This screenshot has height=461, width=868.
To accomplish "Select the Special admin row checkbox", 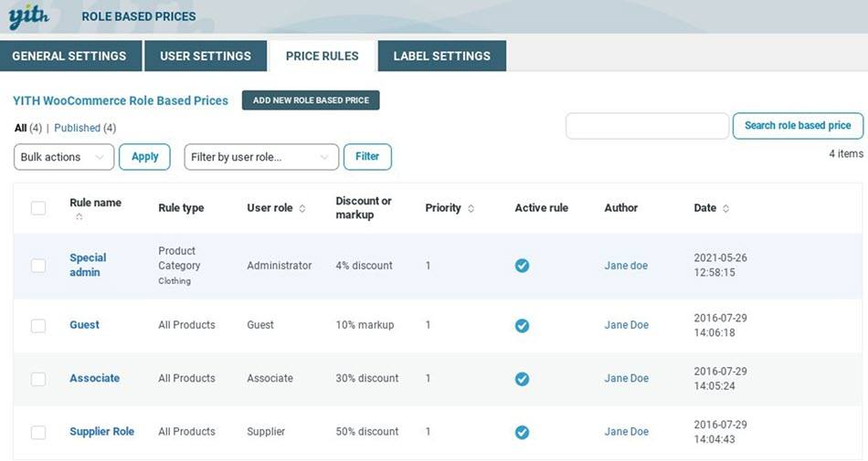I will [38, 266].
